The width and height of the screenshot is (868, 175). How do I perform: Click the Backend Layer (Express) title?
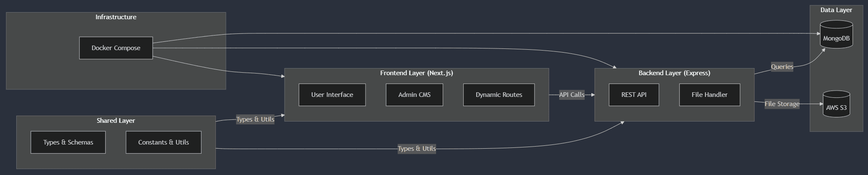pos(674,73)
